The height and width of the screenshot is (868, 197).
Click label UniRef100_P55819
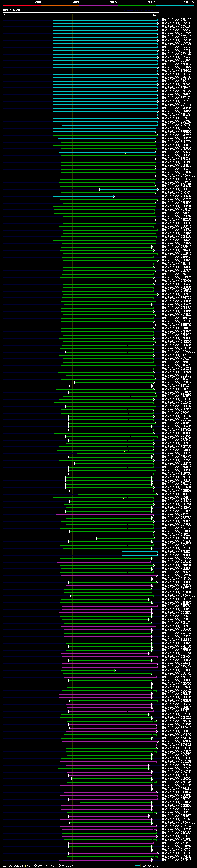pos(177,169)
